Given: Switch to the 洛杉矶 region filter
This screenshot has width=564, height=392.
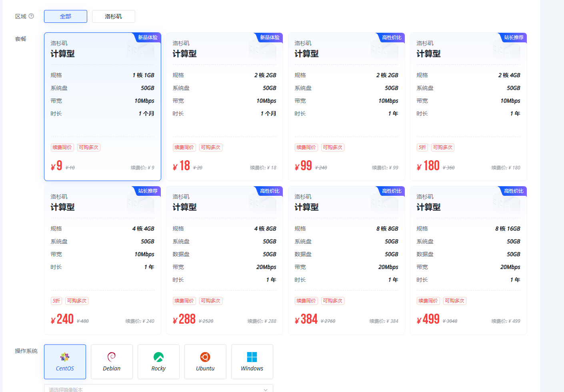Looking at the screenshot, I should tap(114, 16).
